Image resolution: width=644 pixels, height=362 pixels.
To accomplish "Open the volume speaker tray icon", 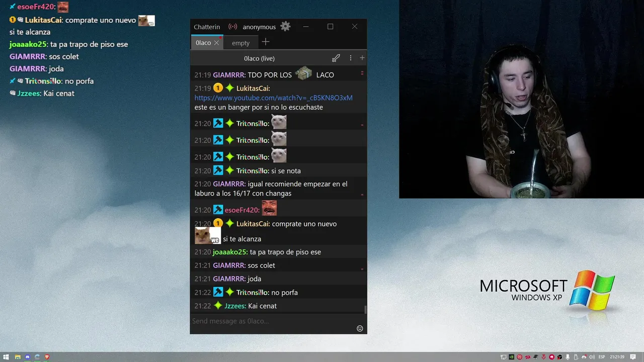I will (x=592, y=357).
